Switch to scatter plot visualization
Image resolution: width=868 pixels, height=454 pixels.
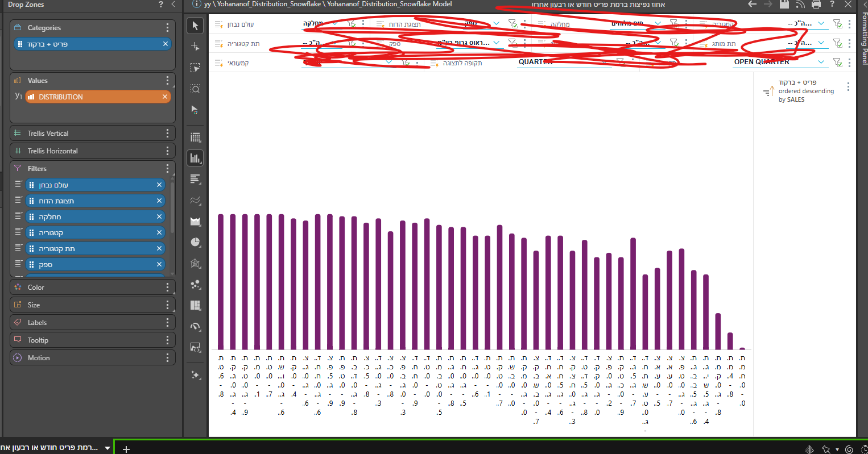pyautogui.click(x=195, y=284)
